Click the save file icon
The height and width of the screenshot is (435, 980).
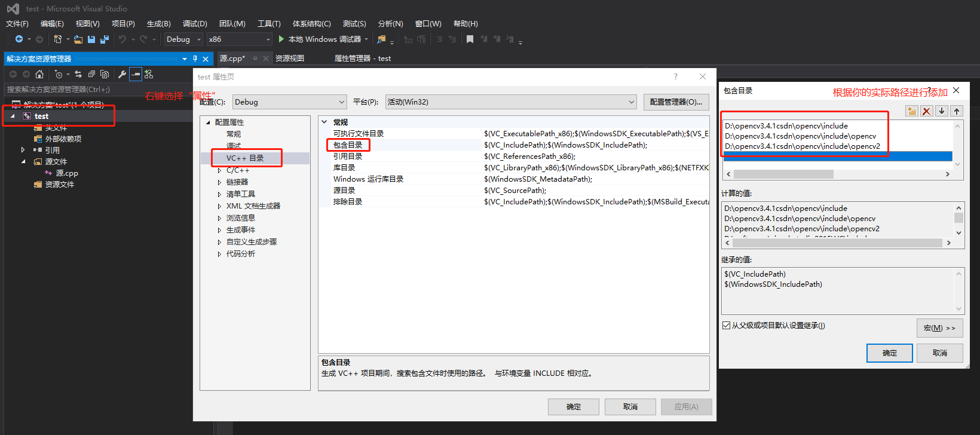click(91, 39)
